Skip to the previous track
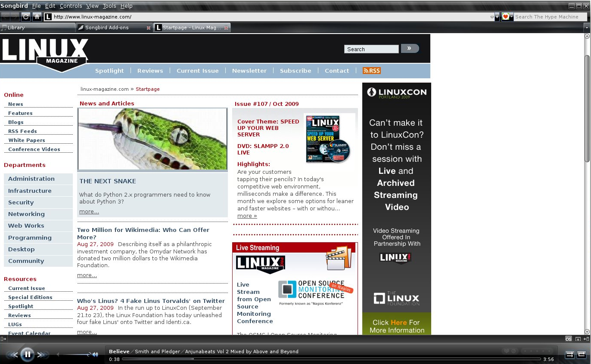The image size is (591, 364). [x=12, y=355]
